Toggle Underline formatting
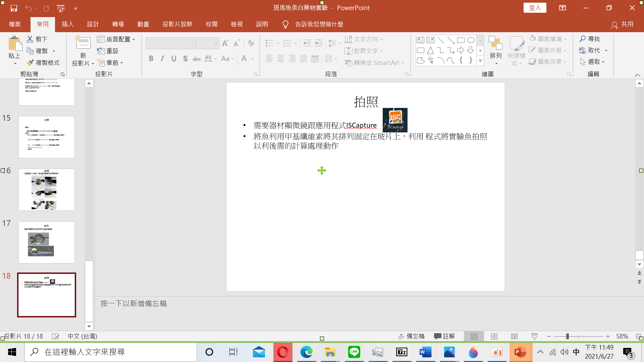This screenshot has height=362, width=644. coord(174,59)
